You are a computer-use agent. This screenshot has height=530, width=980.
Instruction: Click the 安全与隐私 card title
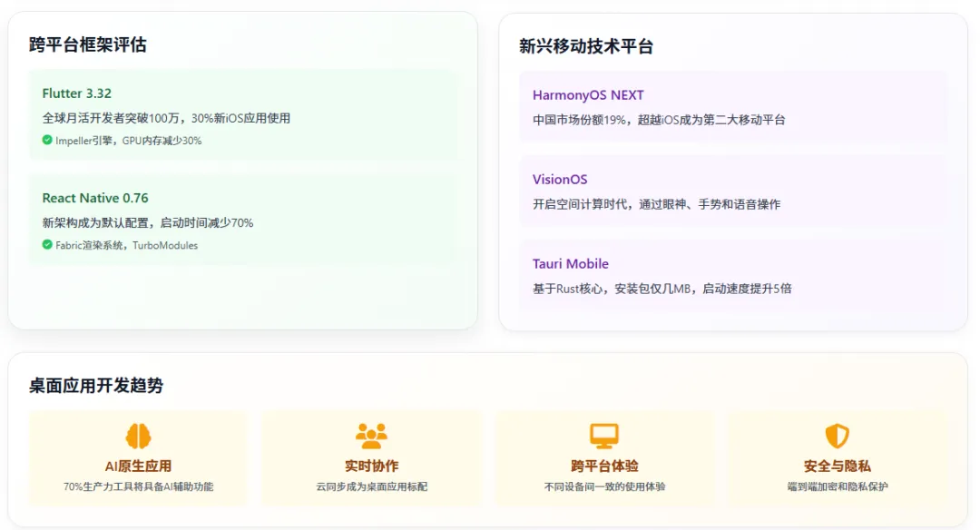click(x=837, y=466)
